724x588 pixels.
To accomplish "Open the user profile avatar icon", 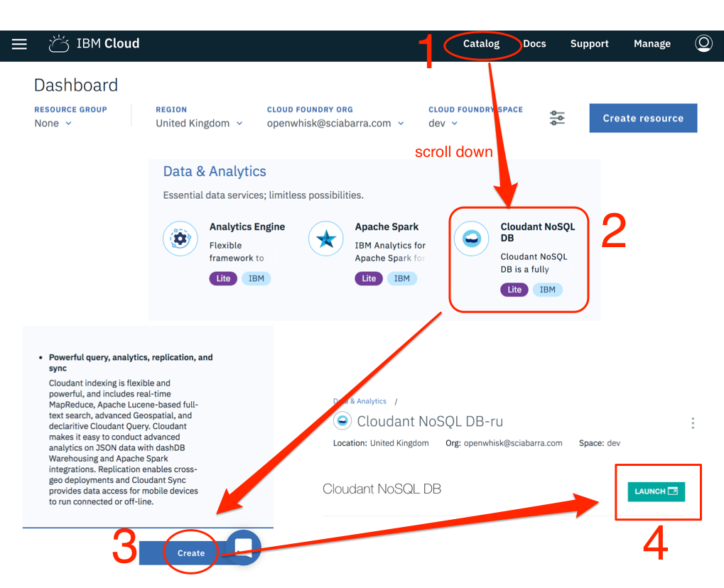I will pyautogui.click(x=703, y=43).
